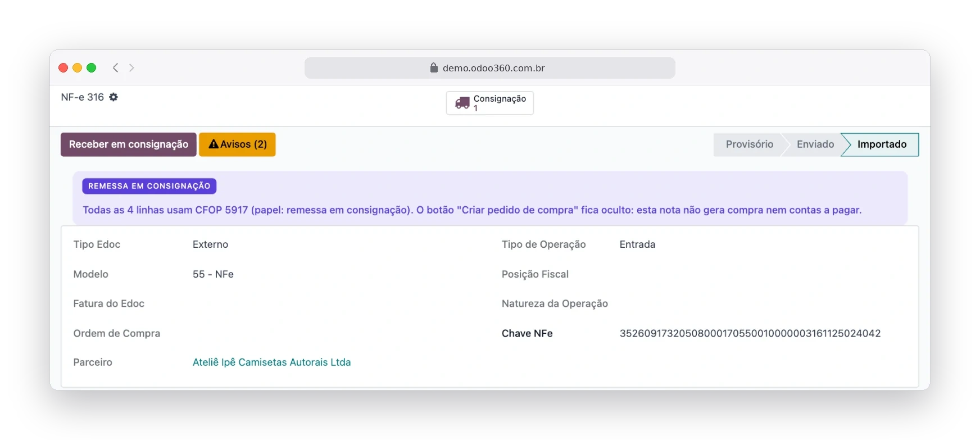Click the Tipo Edoc field label
Screen dimensions: 980x440
tap(97, 244)
